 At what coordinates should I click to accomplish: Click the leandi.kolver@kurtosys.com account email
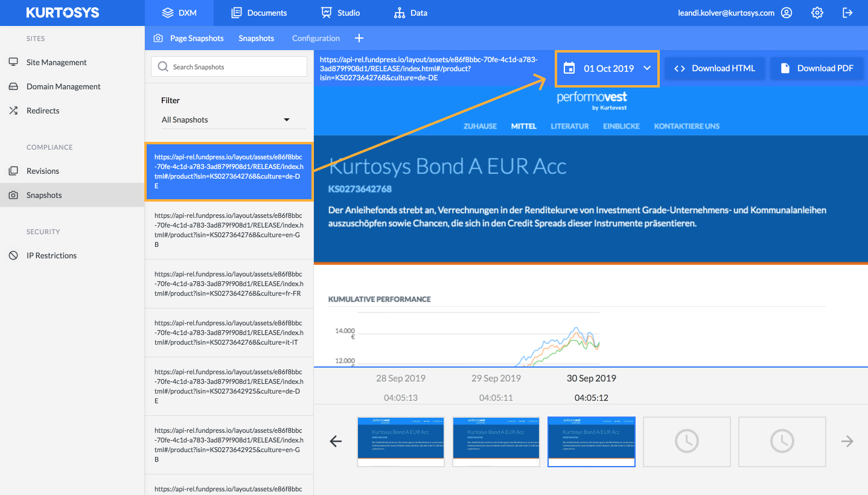pos(726,13)
